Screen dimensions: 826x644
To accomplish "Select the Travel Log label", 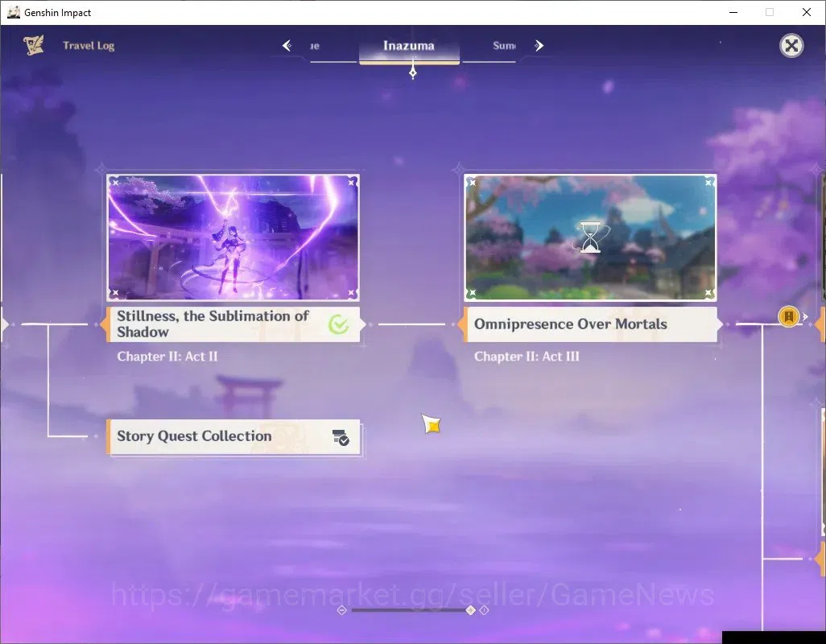I will (x=89, y=46).
